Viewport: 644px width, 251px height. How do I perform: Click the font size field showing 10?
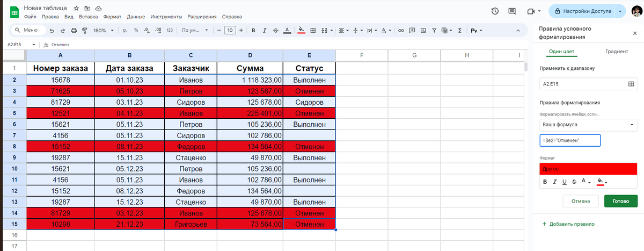click(x=230, y=31)
